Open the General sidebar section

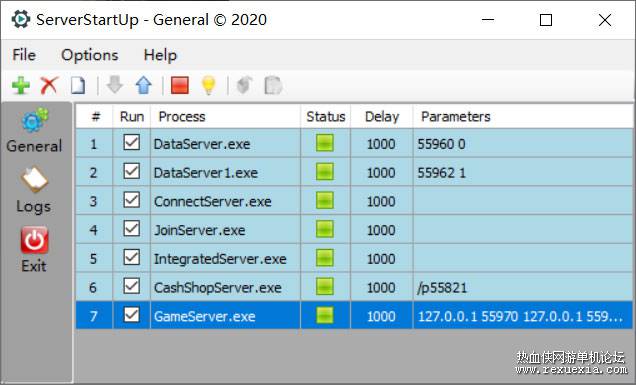(x=34, y=130)
